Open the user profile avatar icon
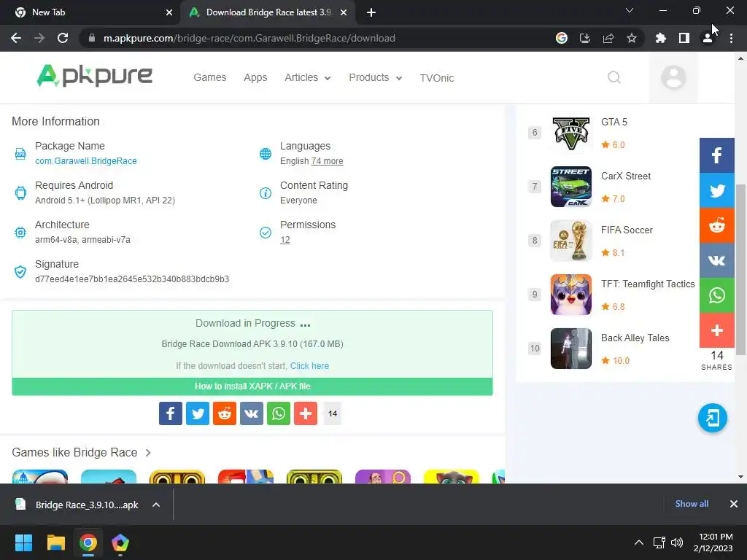This screenshot has width=747, height=560. click(x=673, y=77)
